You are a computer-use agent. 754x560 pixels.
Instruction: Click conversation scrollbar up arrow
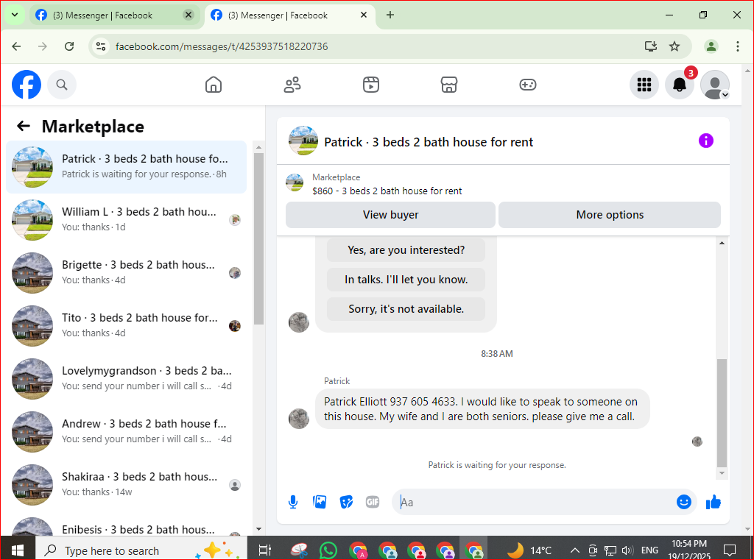tap(722, 244)
